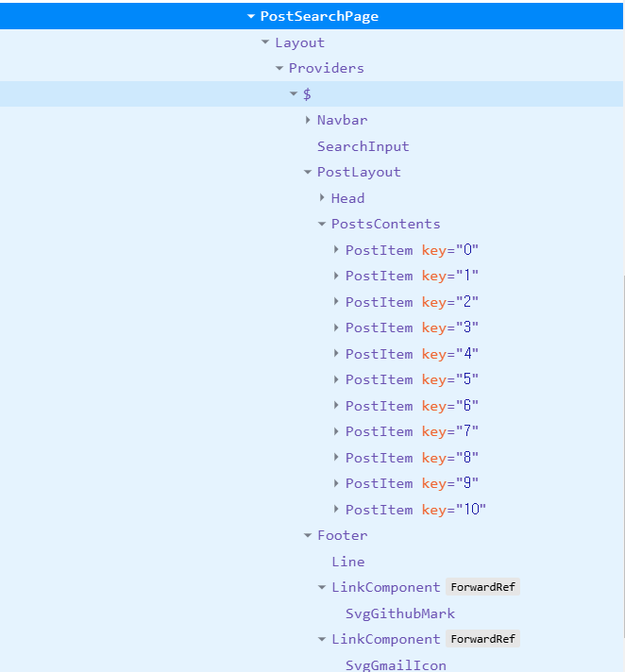The height and width of the screenshot is (672, 625).
Task: Select the SearchInput component
Action: (363, 146)
